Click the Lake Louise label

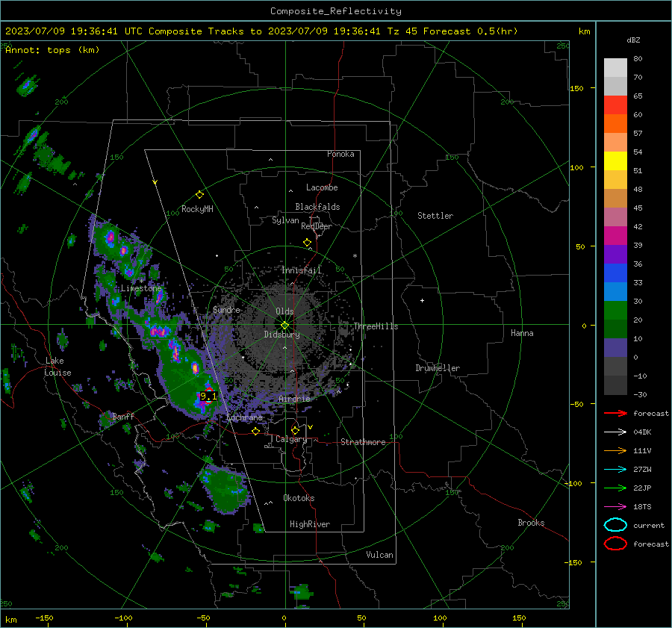pyautogui.click(x=58, y=367)
